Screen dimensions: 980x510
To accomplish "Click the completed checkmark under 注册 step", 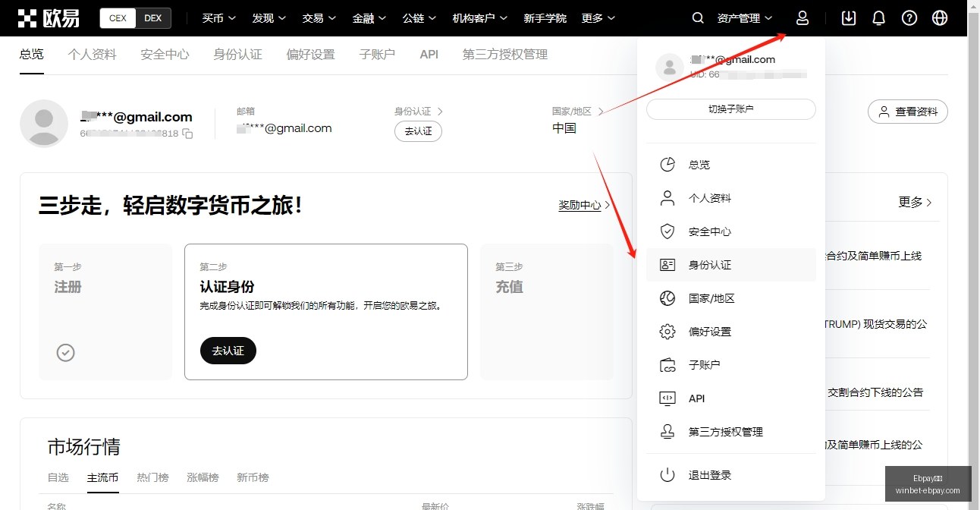I will (x=66, y=352).
